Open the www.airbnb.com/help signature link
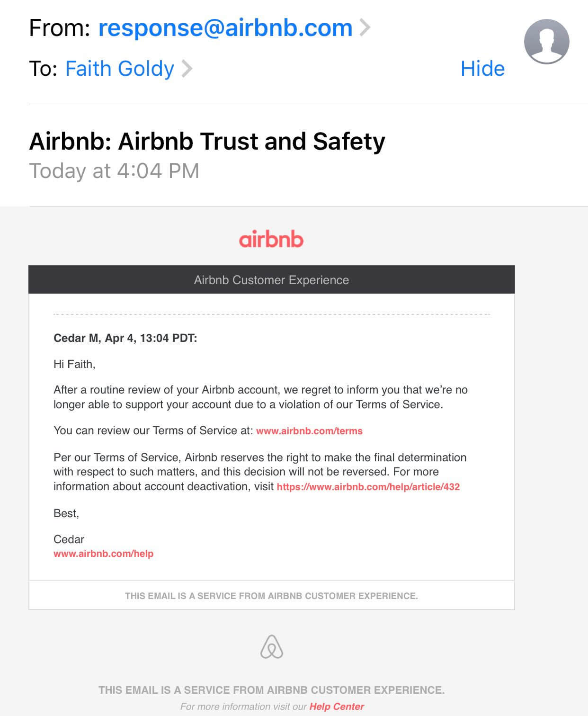The image size is (588, 716). [x=103, y=554]
